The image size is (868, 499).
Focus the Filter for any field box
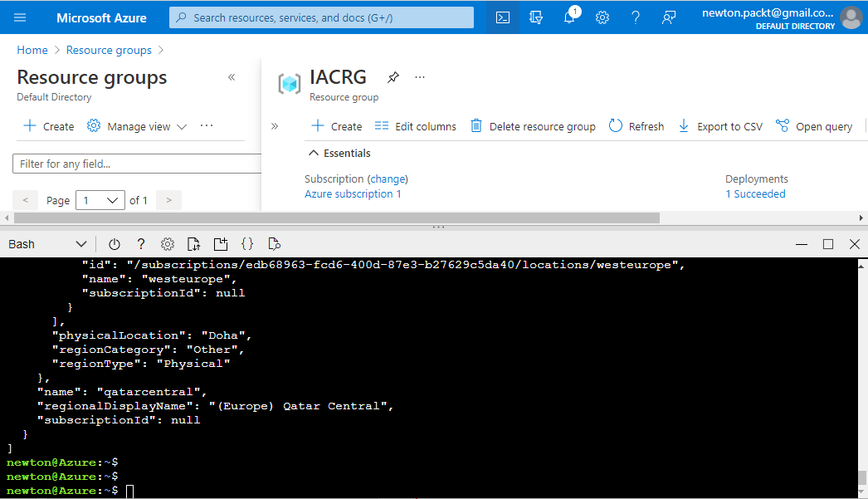pos(137,164)
